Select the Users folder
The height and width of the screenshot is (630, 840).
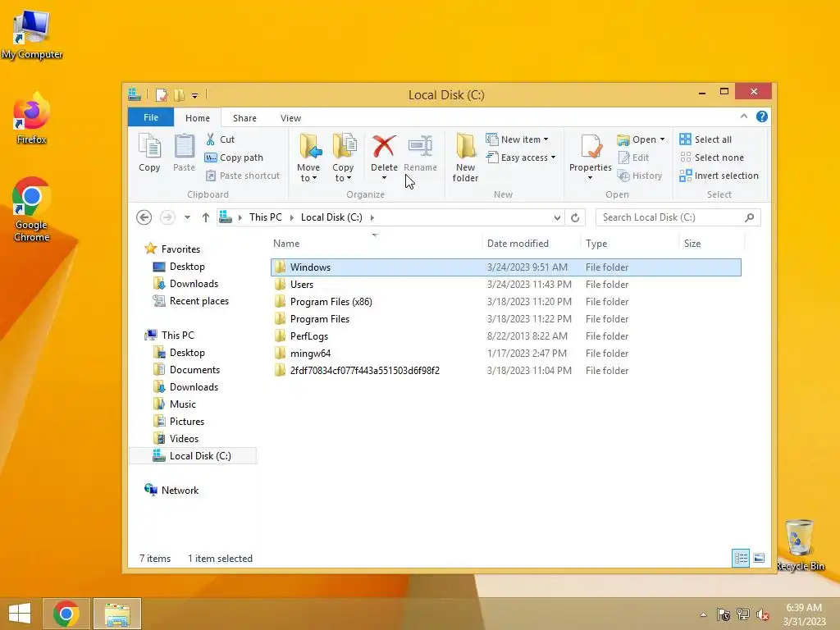505,285
